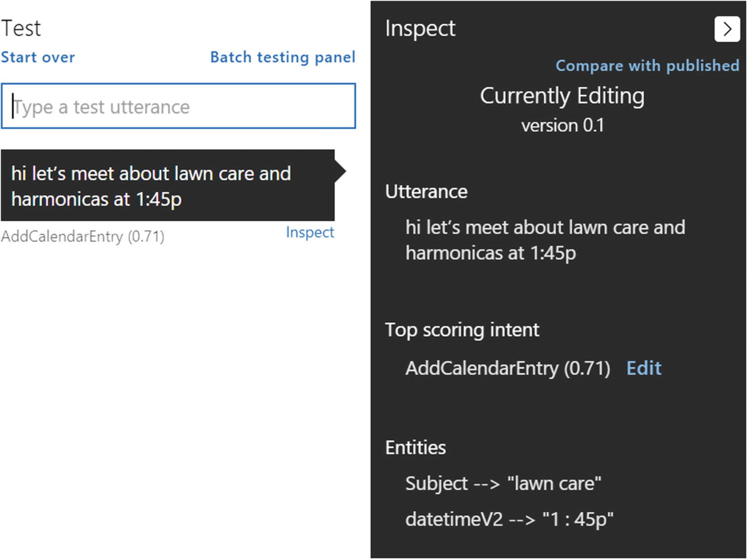Open the Batch testing panel
Viewport: 748px width, 560px height.
point(283,57)
